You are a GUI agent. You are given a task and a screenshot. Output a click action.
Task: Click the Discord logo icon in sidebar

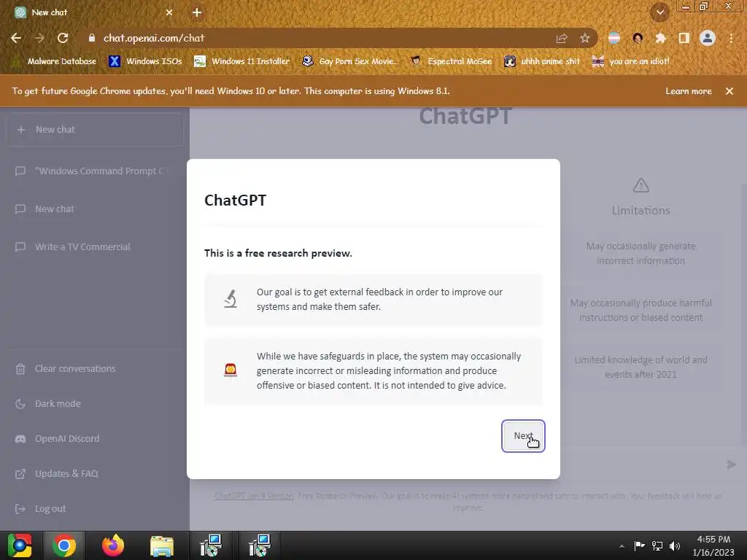(20, 439)
